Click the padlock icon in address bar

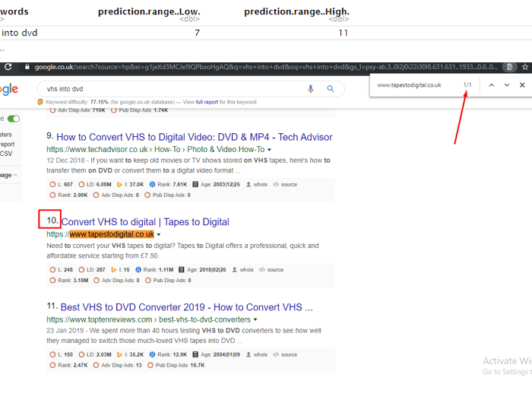click(27, 67)
